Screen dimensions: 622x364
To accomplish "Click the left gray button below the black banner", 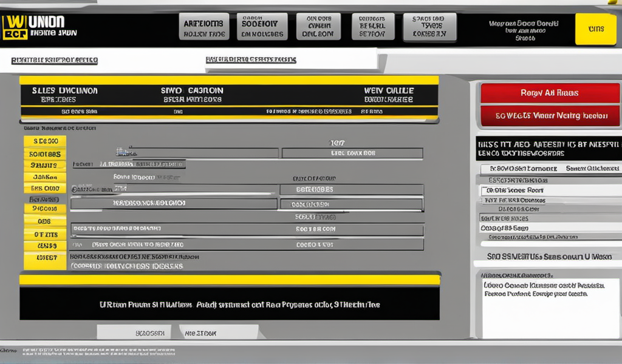I will tap(135, 332).
